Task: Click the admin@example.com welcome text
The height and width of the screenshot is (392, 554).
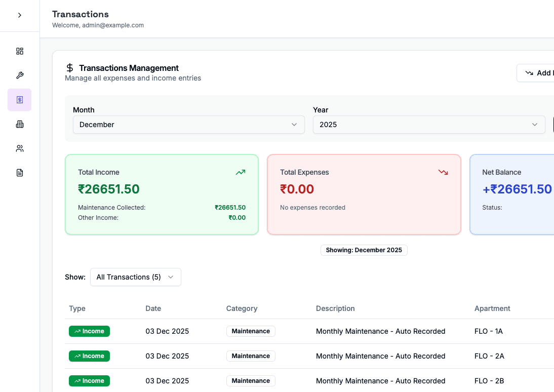Action: 98,25
